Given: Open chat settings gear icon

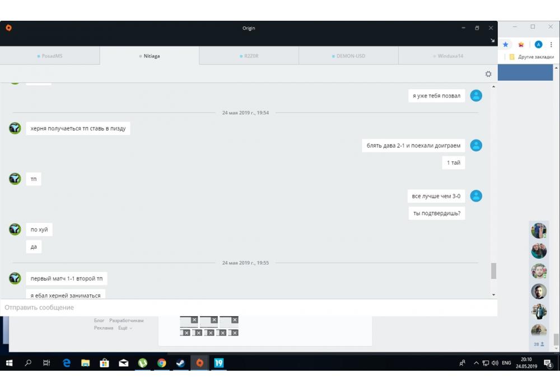Looking at the screenshot, I should (488, 74).
